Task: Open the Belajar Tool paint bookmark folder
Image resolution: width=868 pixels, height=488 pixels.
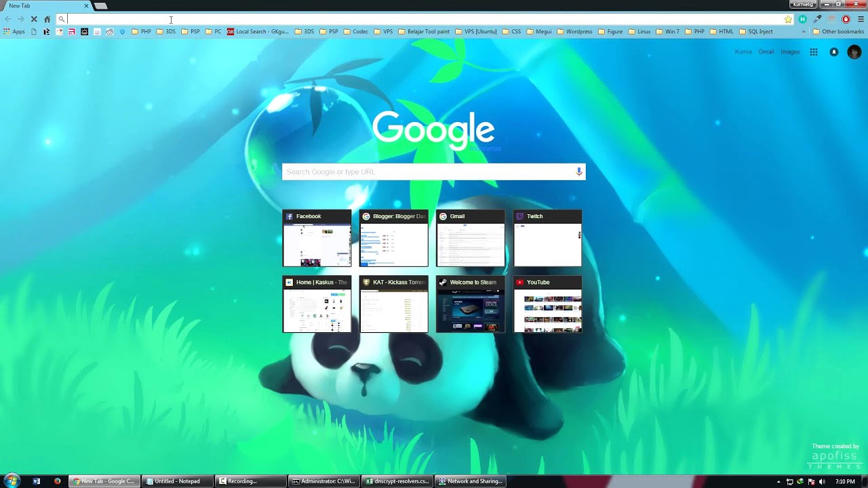Action: click(x=424, y=32)
